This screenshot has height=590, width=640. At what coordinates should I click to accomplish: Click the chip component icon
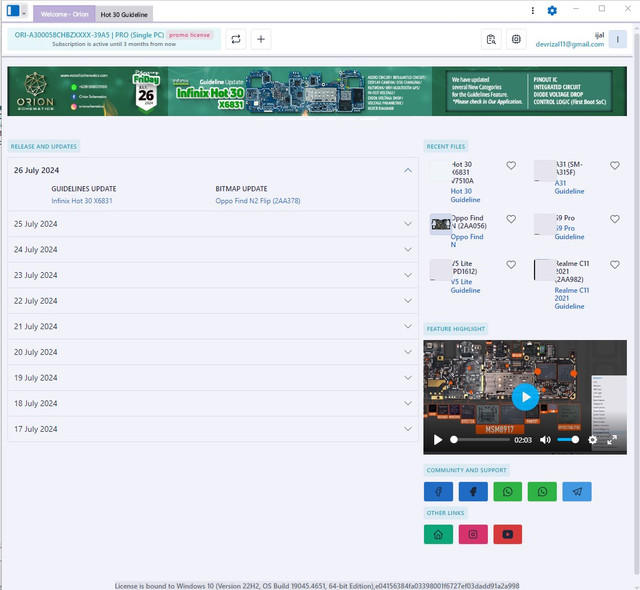pyautogui.click(x=516, y=39)
